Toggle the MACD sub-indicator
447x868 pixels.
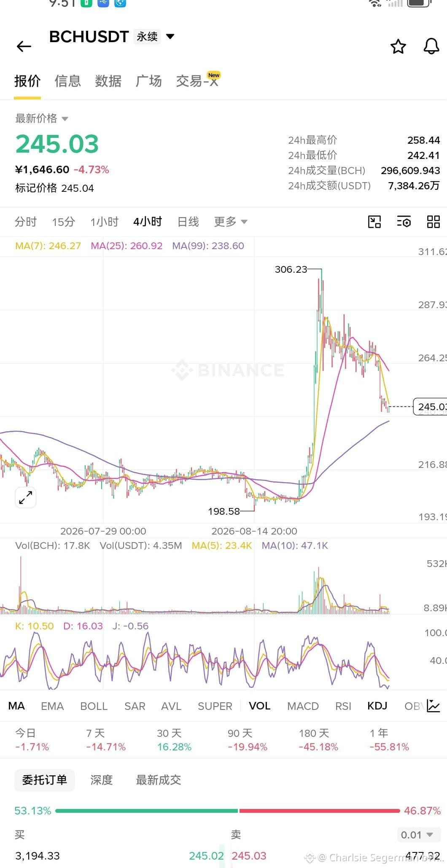tap(303, 706)
